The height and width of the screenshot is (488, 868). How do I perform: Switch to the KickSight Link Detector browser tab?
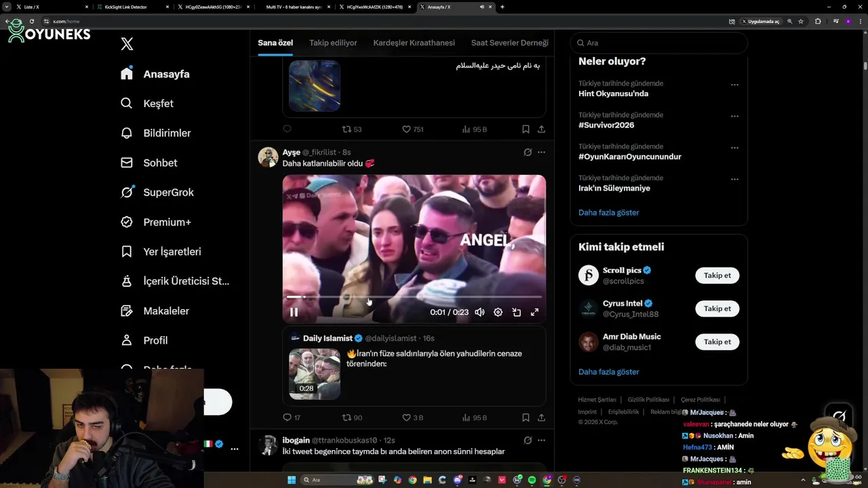[131, 7]
